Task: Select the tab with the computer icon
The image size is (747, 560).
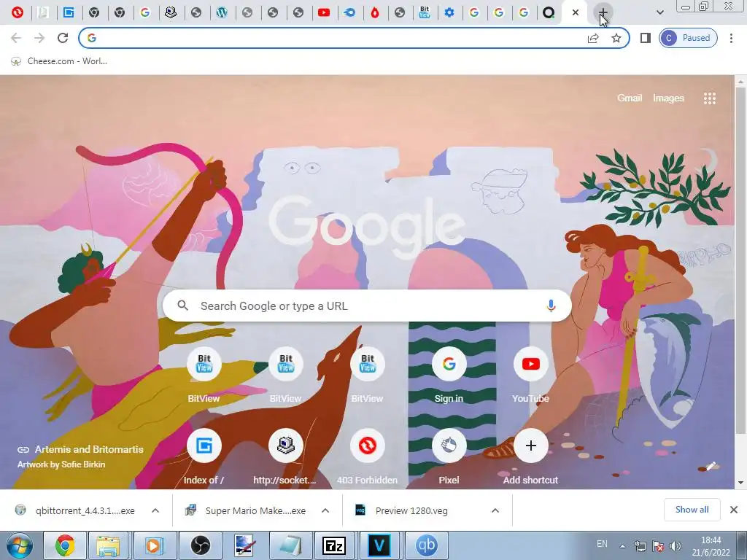Action: tap(170, 13)
